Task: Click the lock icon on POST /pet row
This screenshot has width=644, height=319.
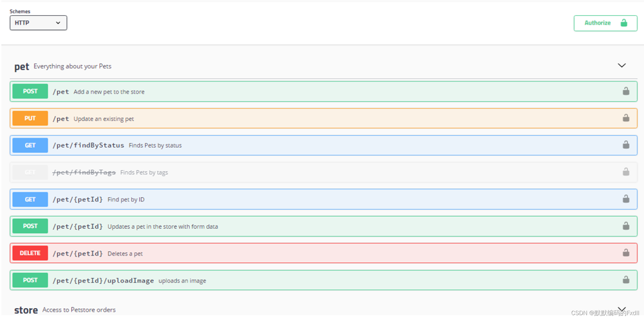Action: (x=626, y=91)
